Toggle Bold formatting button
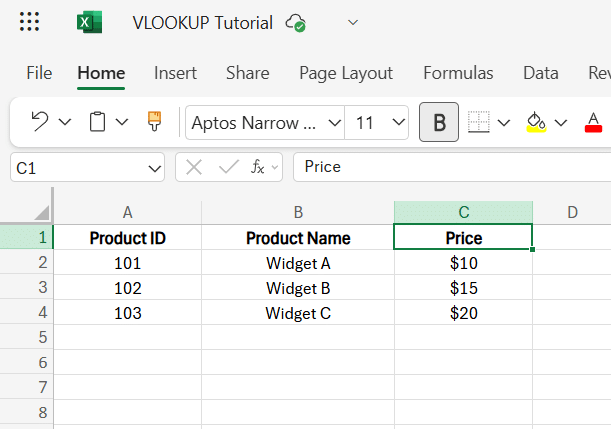Screen dimensions: 611x429 [439, 122]
